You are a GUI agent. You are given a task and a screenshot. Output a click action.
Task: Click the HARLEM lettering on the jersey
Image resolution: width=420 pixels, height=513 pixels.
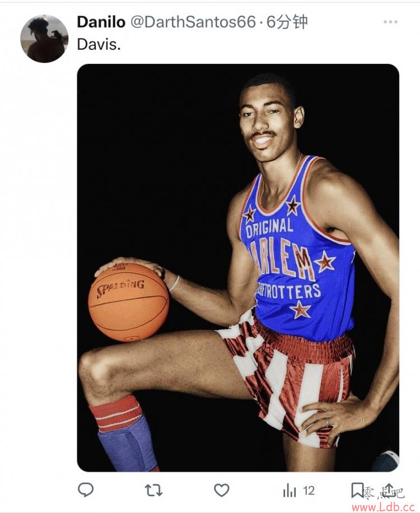click(x=281, y=258)
